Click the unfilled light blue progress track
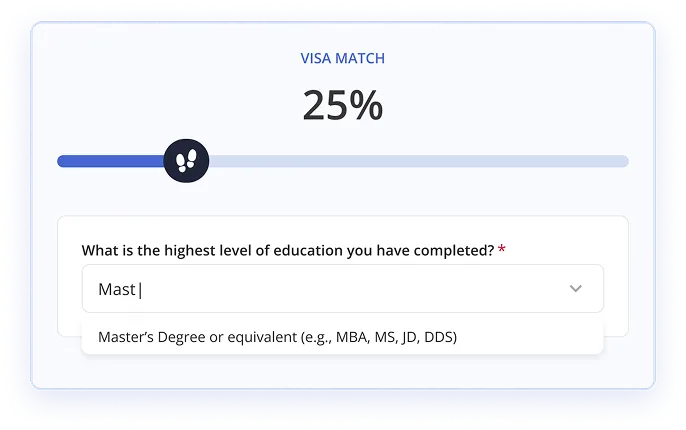Image resolution: width=686 pixels, height=430 pixels. (x=420, y=161)
